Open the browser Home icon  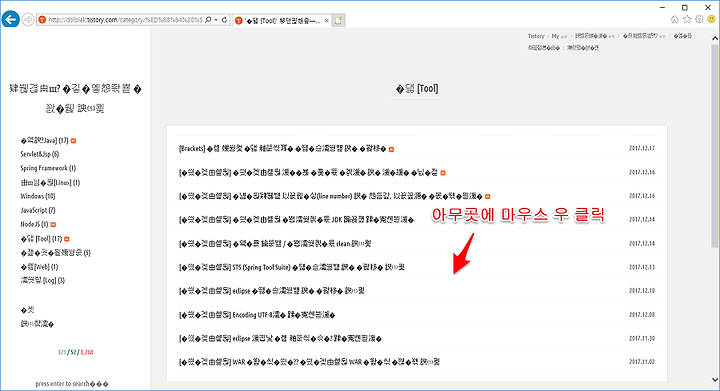click(x=675, y=19)
